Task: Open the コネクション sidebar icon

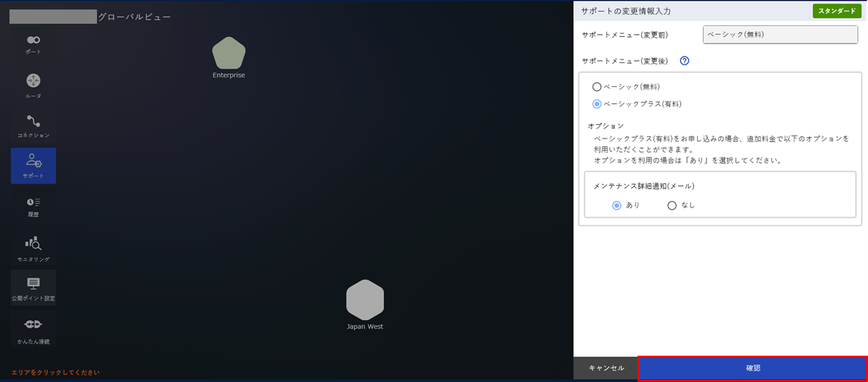Action: tap(33, 126)
